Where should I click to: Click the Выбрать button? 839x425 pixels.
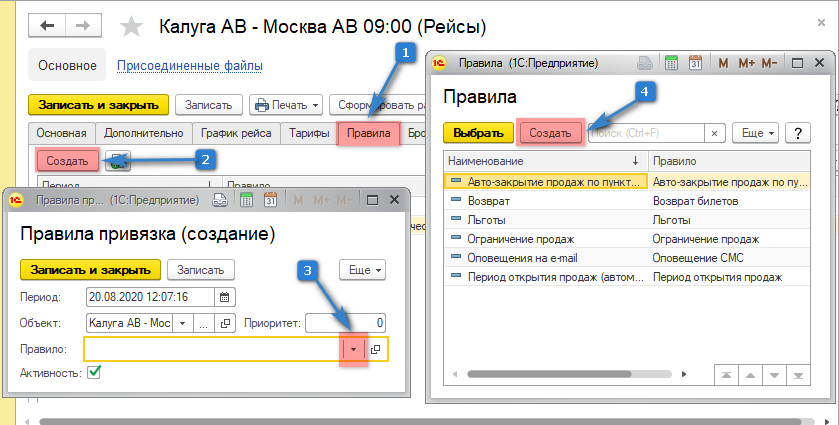tap(477, 132)
